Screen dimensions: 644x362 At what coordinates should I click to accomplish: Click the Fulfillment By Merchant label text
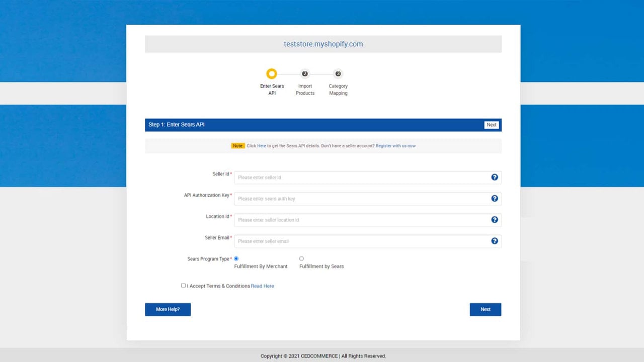click(x=261, y=266)
